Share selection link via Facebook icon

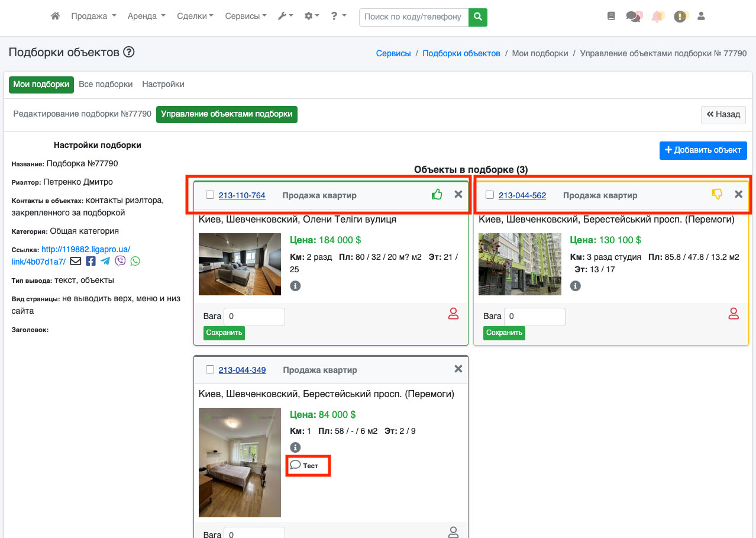click(91, 261)
